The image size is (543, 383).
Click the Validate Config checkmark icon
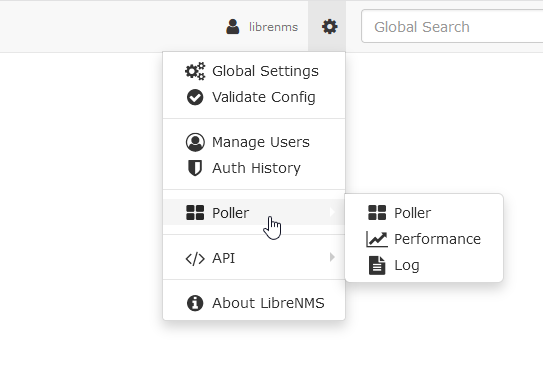[x=195, y=97]
